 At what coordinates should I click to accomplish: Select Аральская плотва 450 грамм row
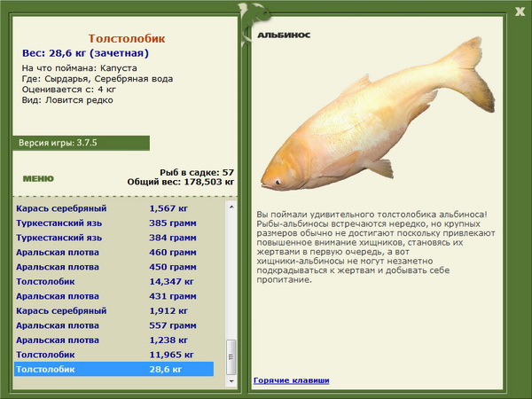click(114, 267)
